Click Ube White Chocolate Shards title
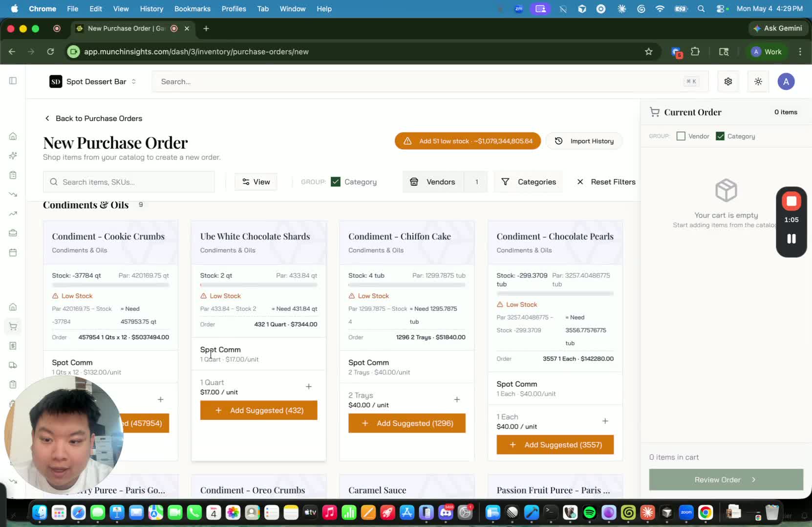 255,236
